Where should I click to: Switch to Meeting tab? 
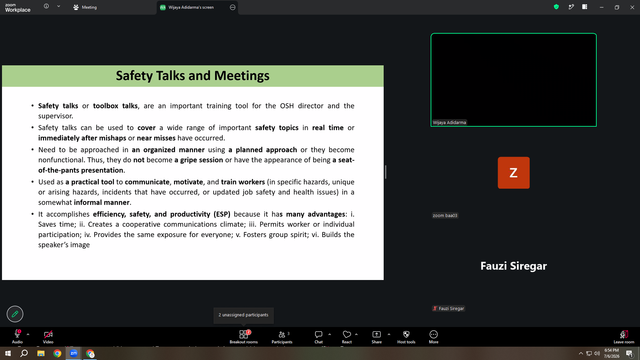[85, 7]
